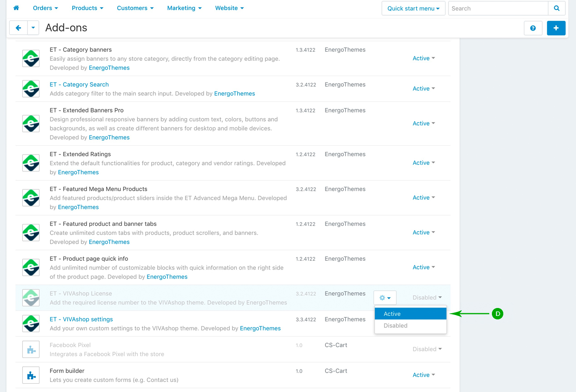
Task: Open the Website menu
Action: 230,8
